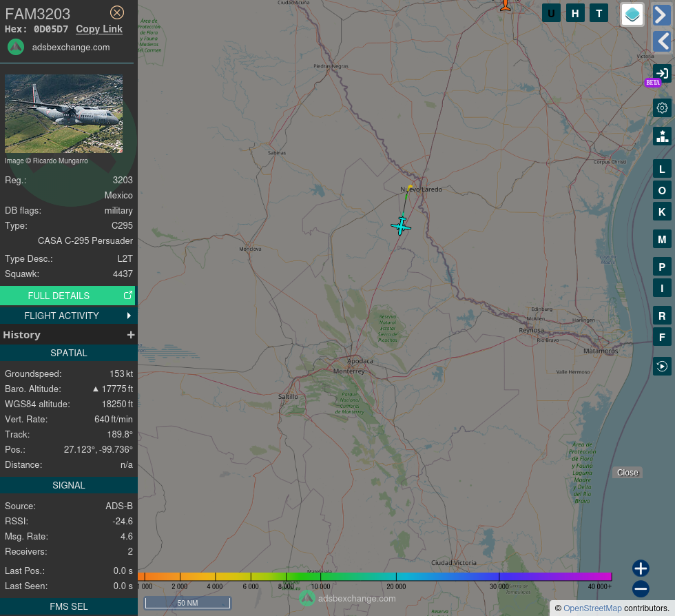Click the SPATIAL section header

pyautogui.click(x=68, y=353)
